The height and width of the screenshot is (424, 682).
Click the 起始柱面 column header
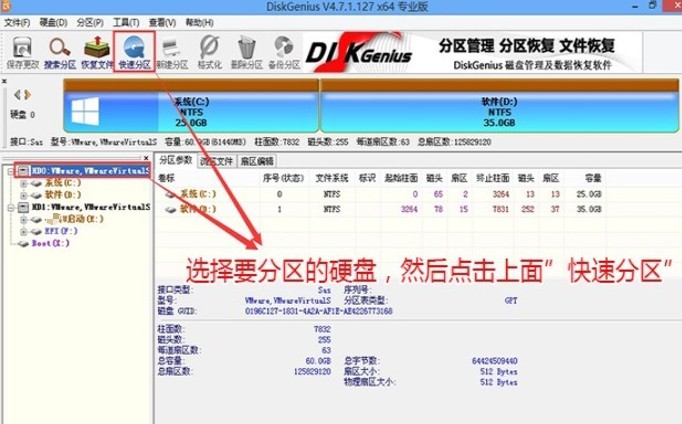click(x=401, y=178)
